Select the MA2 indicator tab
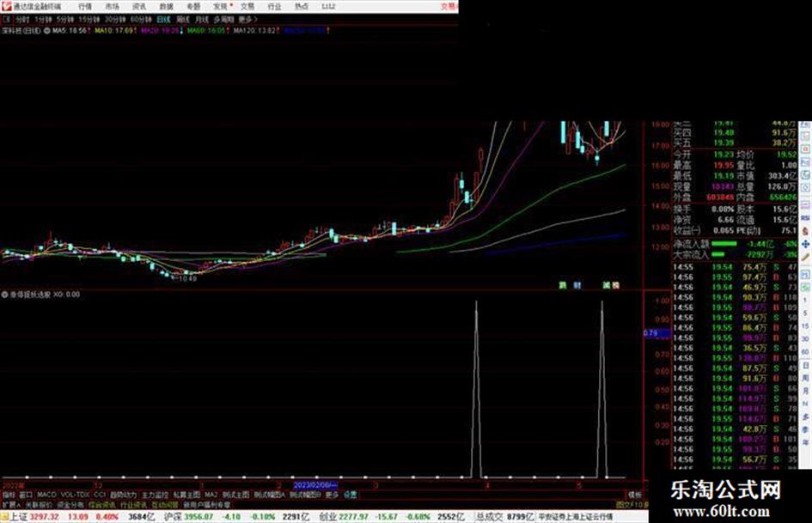812x523 pixels. [x=211, y=495]
